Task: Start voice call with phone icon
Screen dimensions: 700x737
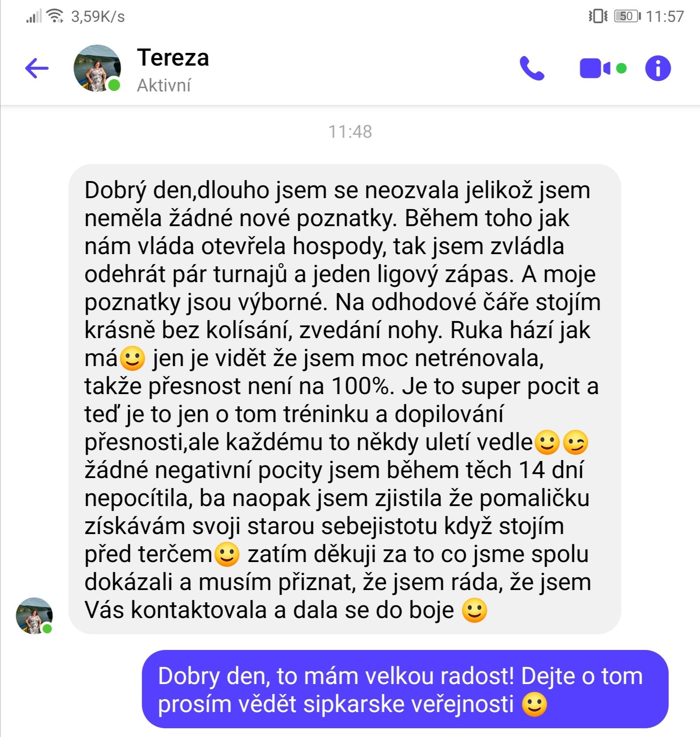Action: pos(532,68)
